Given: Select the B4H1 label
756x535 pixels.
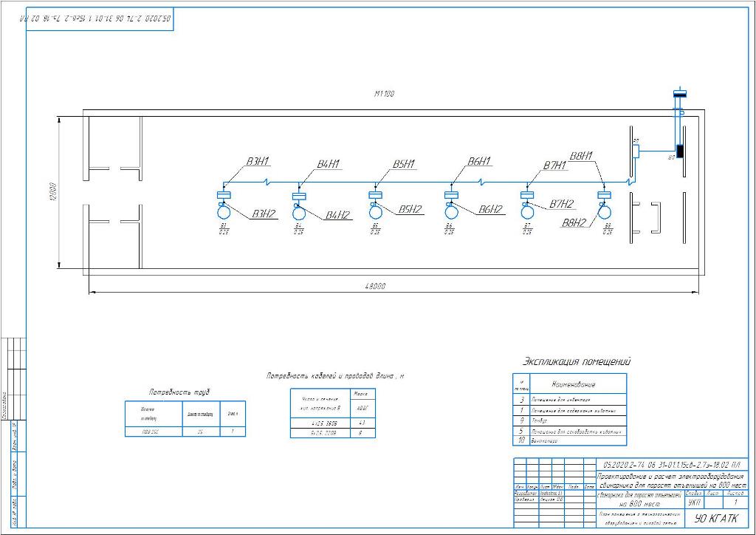Looking at the screenshot, I should click(x=329, y=165).
